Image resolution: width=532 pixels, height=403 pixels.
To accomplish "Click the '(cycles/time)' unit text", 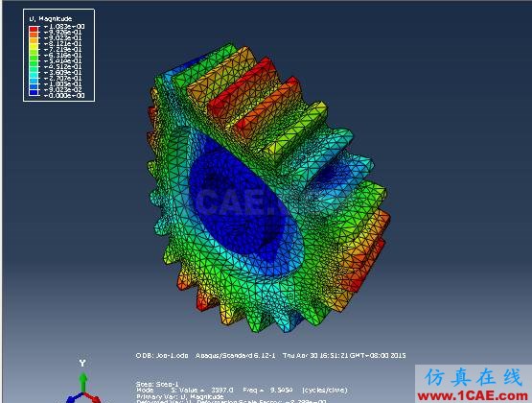I will pos(325,391).
